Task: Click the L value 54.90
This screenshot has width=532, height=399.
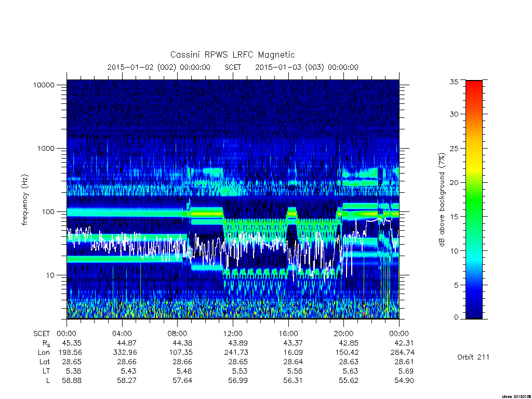Action: [x=404, y=381]
